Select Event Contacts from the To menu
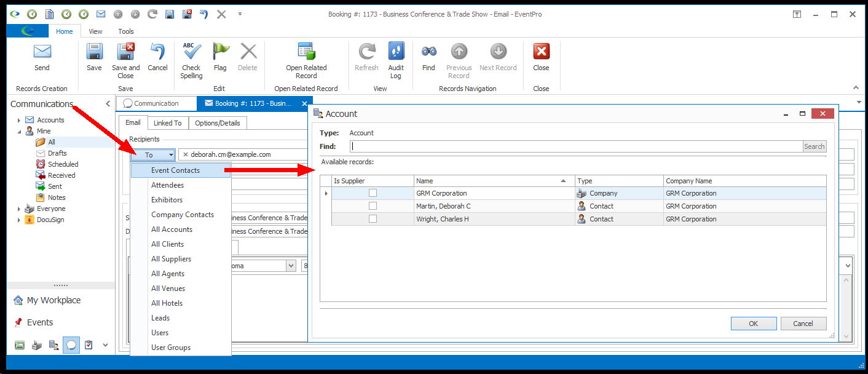This screenshot has height=374, width=868. click(181, 170)
